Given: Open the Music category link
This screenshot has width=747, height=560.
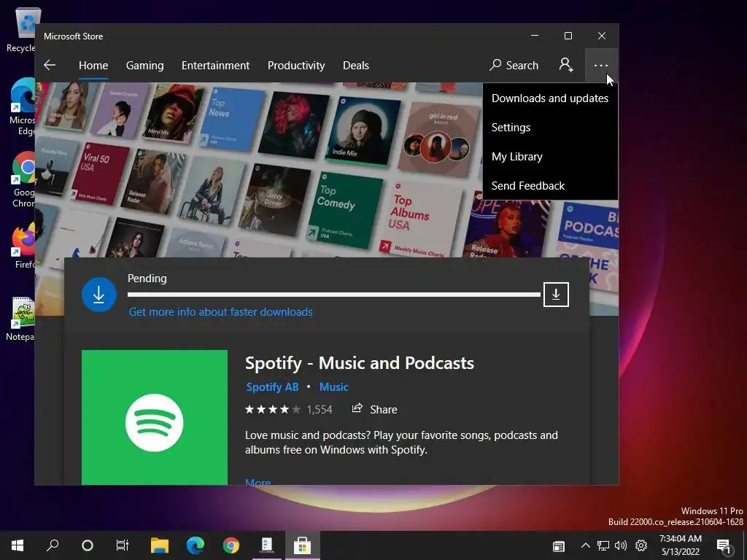Looking at the screenshot, I should tap(334, 386).
